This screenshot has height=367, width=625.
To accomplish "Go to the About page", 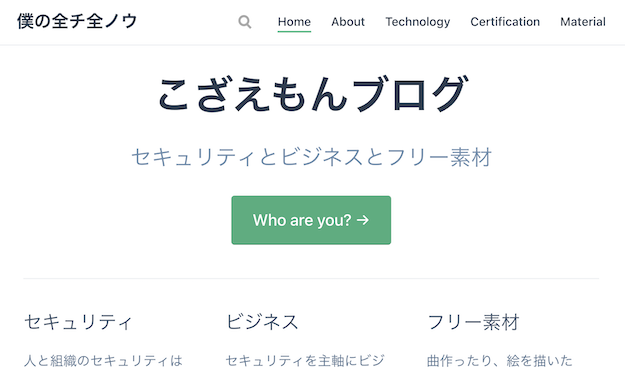I will click(x=348, y=22).
